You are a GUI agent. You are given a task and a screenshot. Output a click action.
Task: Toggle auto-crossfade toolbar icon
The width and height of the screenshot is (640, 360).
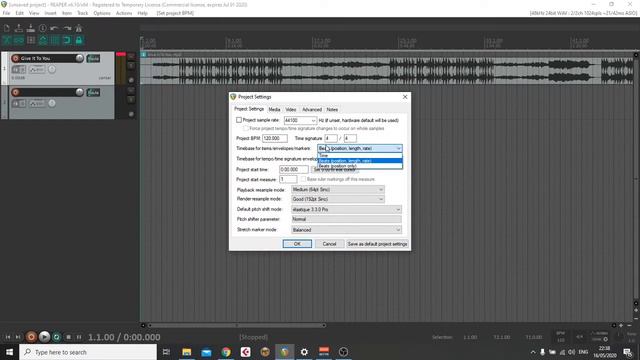click(7, 40)
